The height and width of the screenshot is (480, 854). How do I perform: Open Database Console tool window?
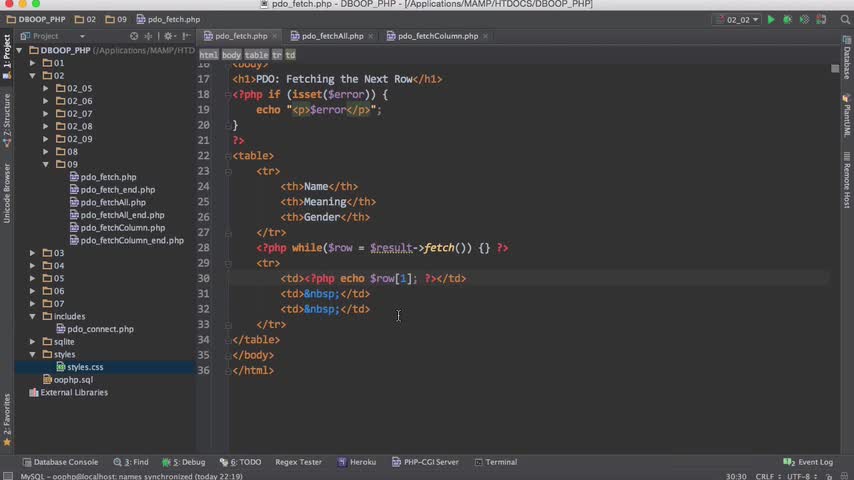60,462
